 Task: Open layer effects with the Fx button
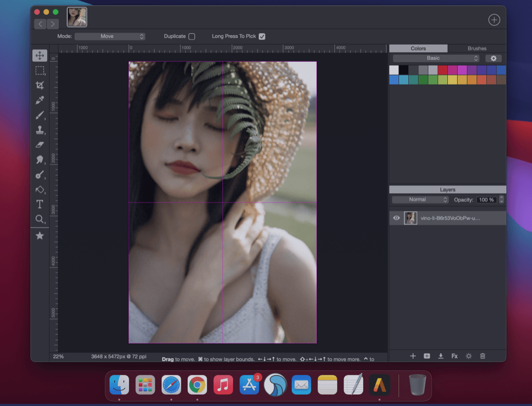pyautogui.click(x=454, y=356)
